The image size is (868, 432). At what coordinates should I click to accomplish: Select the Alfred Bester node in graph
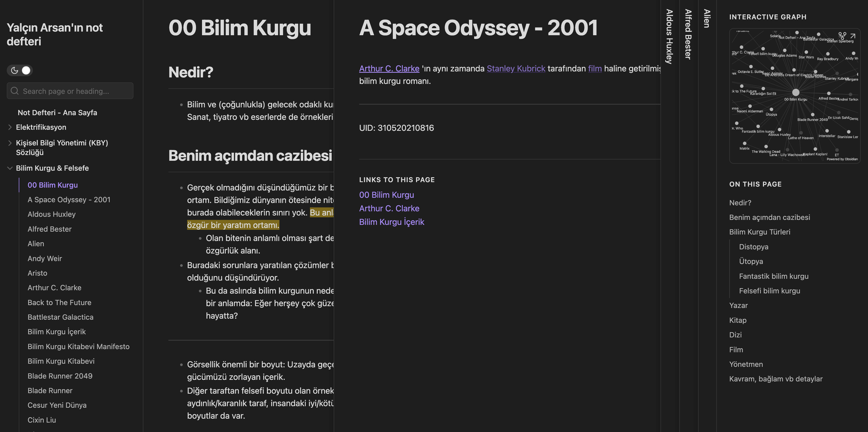tap(829, 93)
